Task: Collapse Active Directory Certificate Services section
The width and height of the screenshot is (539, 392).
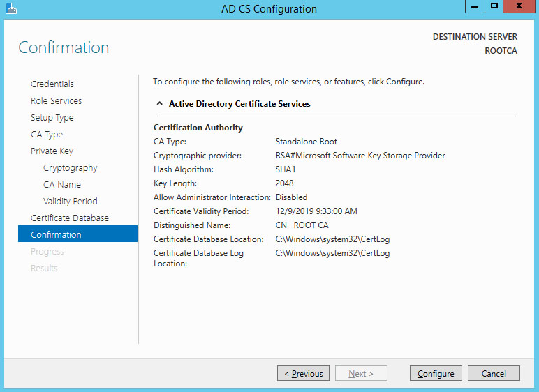Action: coord(159,103)
